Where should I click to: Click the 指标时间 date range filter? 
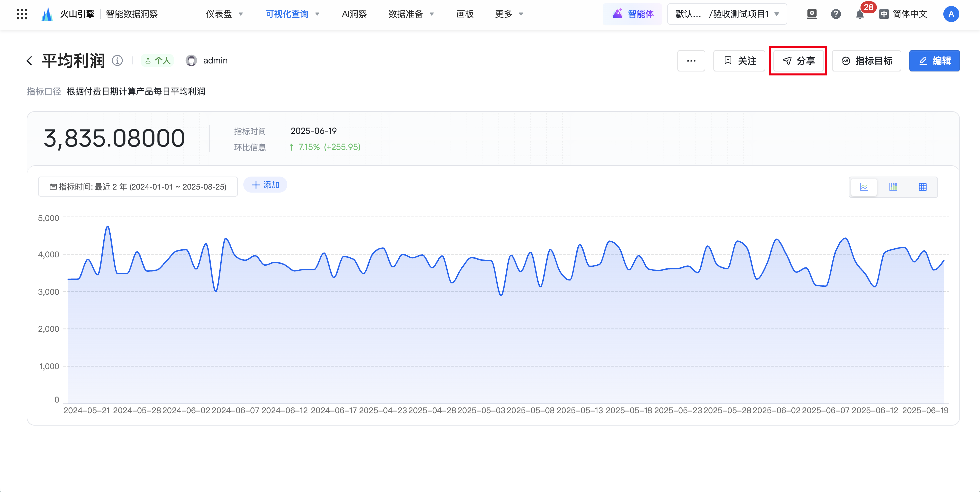click(x=138, y=187)
